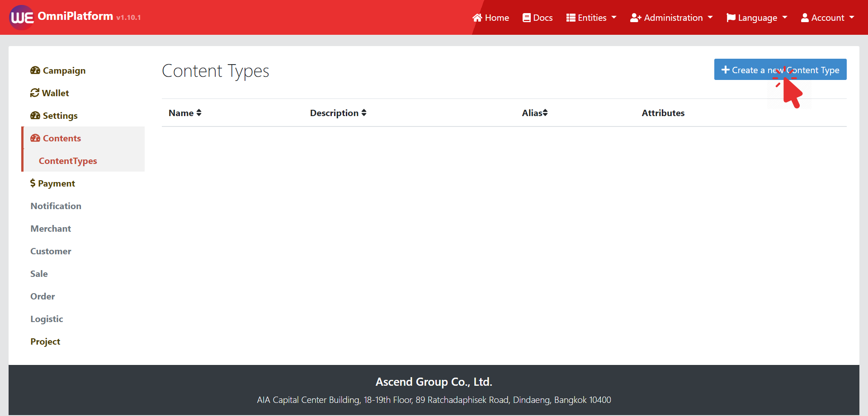The image size is (868, 416).
Task: Sort by Alias using sort arrows
Action: point(545,113)
